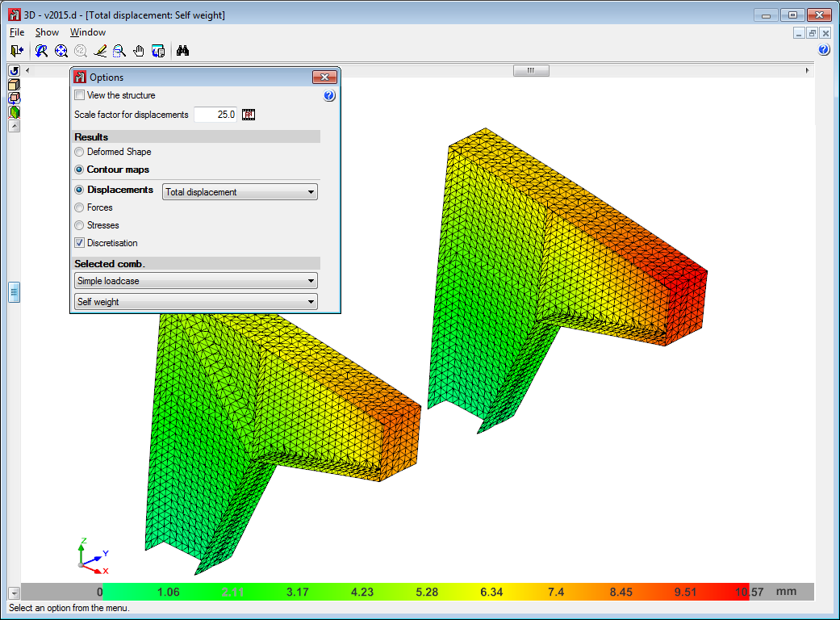
Task: Open the Window menu
Action: click(x=87, y=32)
